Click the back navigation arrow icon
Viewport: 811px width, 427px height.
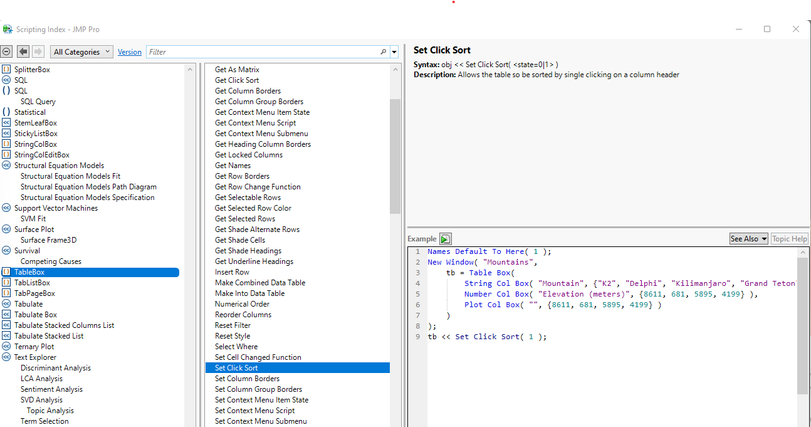(x=22, y=51)
